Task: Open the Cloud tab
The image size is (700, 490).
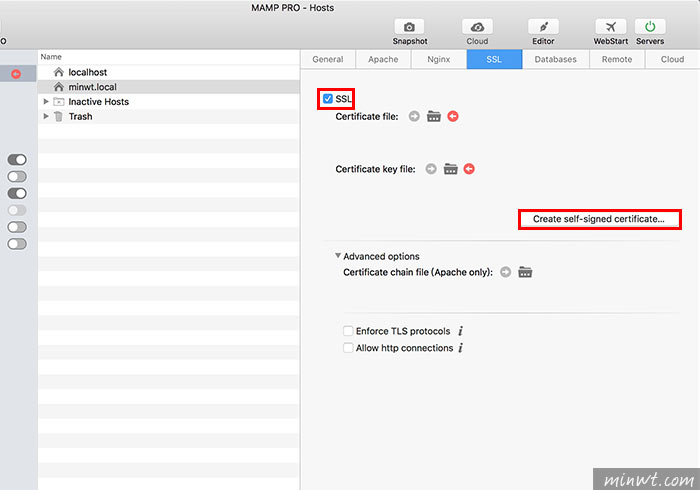Action: [x=672, y=59]
